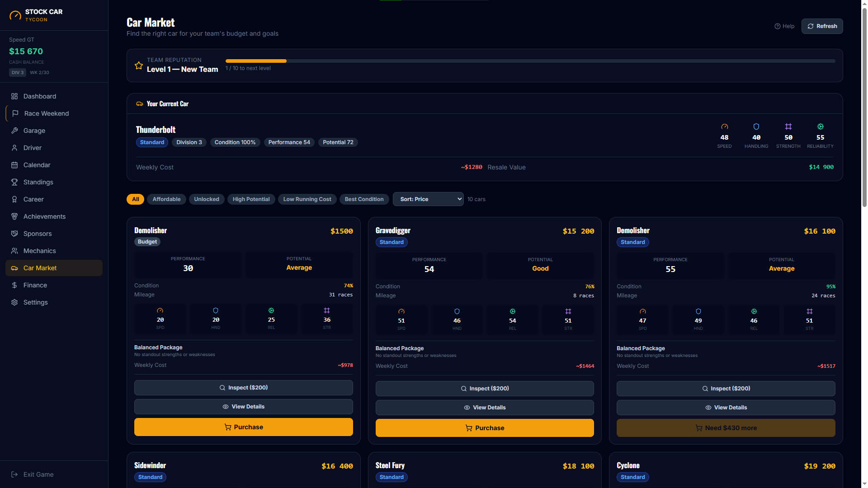Toggle the High Potential filter
Image resolution: width=868 pixels, height=488 pixels.
tap(251, 199)
